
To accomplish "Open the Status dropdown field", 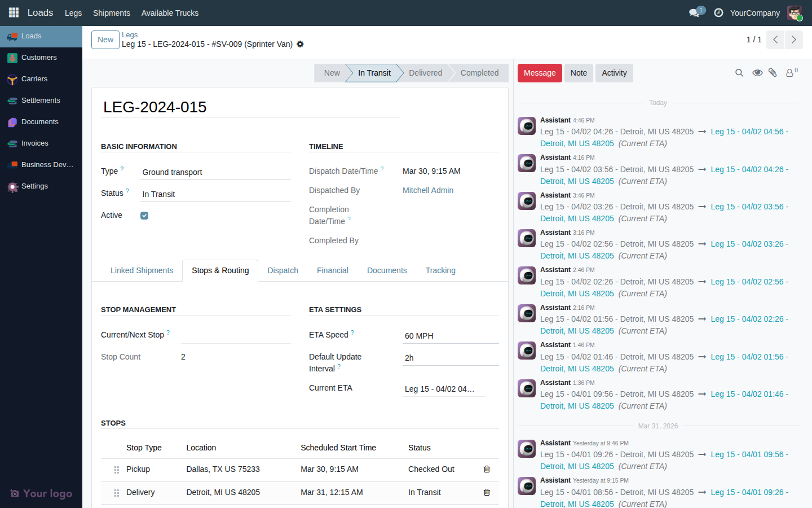I will tap(215, 194).
